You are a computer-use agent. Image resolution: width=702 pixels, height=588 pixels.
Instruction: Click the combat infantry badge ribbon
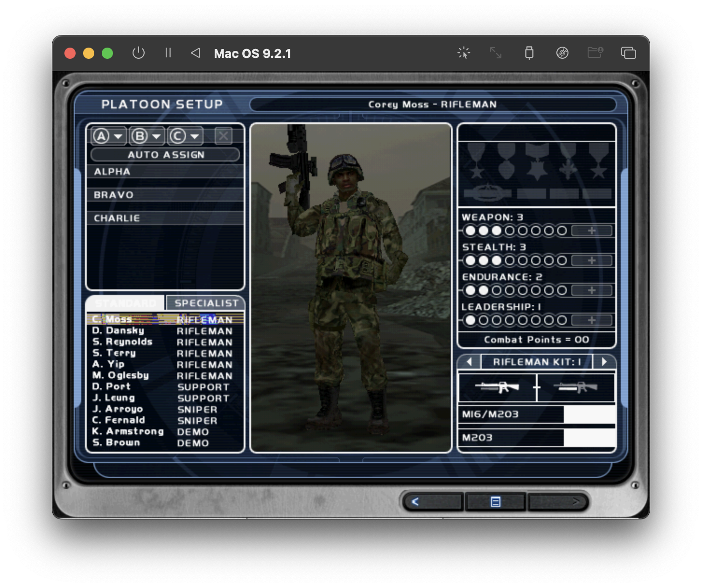[x=487, y=192]
